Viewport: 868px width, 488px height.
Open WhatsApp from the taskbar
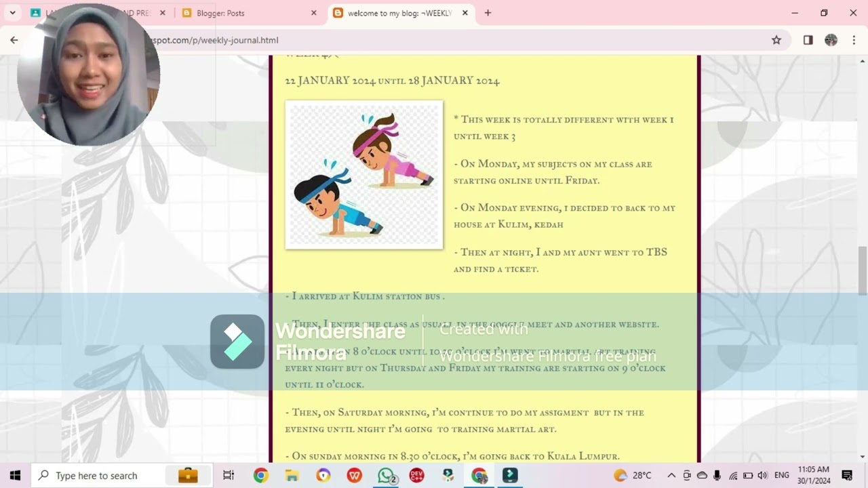386,475
